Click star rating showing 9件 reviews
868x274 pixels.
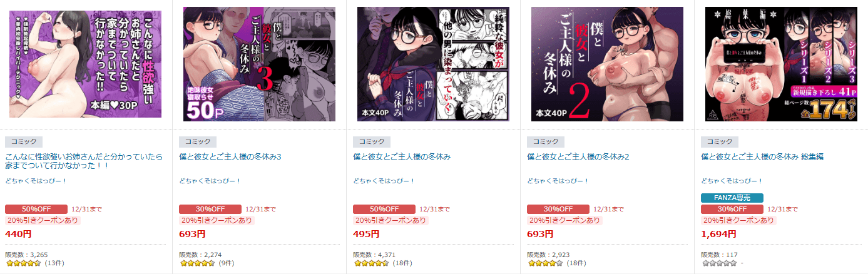click(197, 263)
